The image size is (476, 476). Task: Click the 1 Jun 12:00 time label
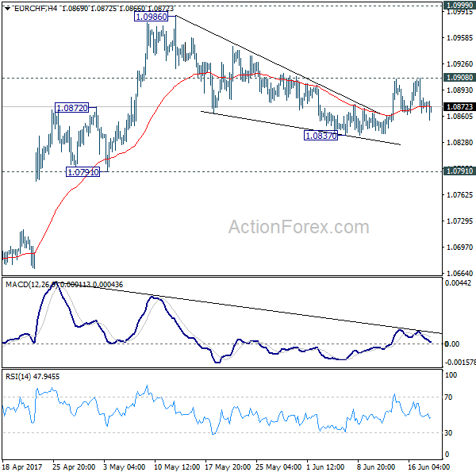[325, 466]
